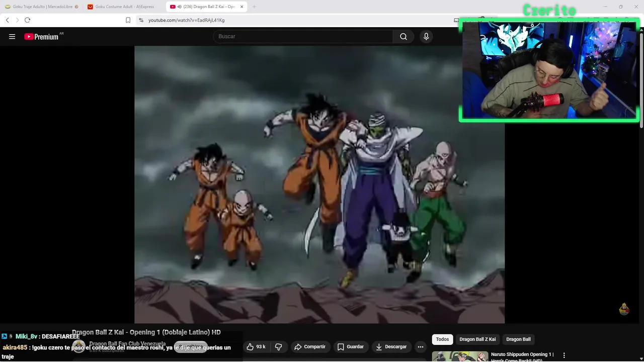Open Naruto Shippuden Opening 1 video title

(x=522, y=357)
